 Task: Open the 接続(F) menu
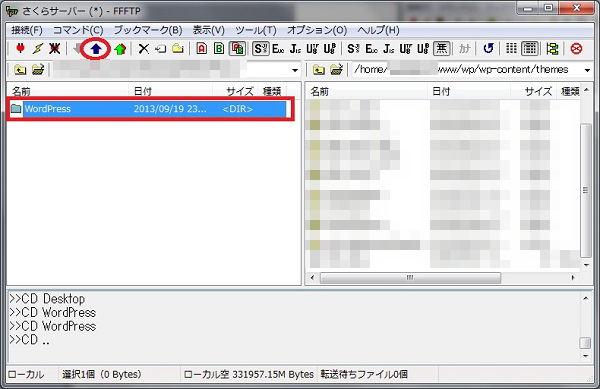click(x=27, y=30)
